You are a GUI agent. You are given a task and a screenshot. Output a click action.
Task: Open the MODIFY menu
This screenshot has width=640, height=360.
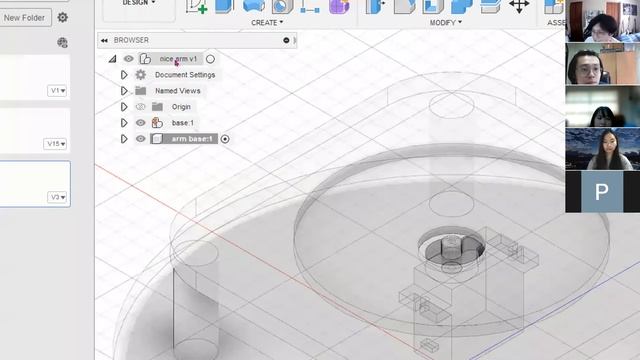coord(445,23)
